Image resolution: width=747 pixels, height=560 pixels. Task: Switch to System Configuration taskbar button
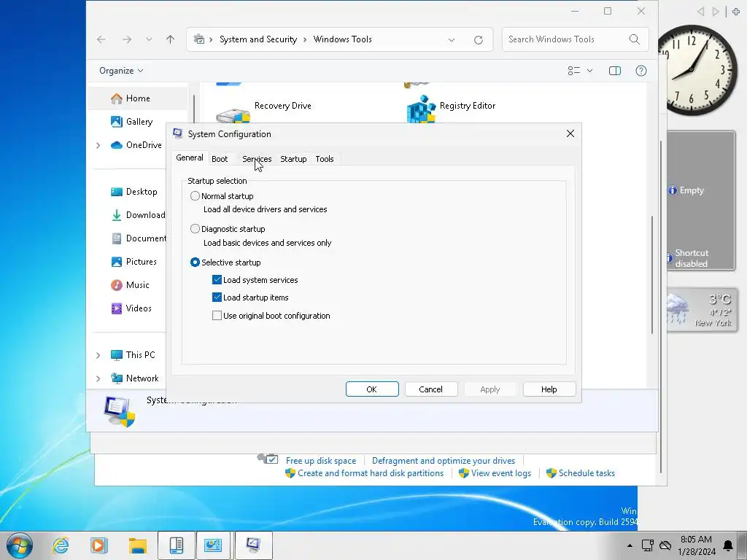coord(253,545)
